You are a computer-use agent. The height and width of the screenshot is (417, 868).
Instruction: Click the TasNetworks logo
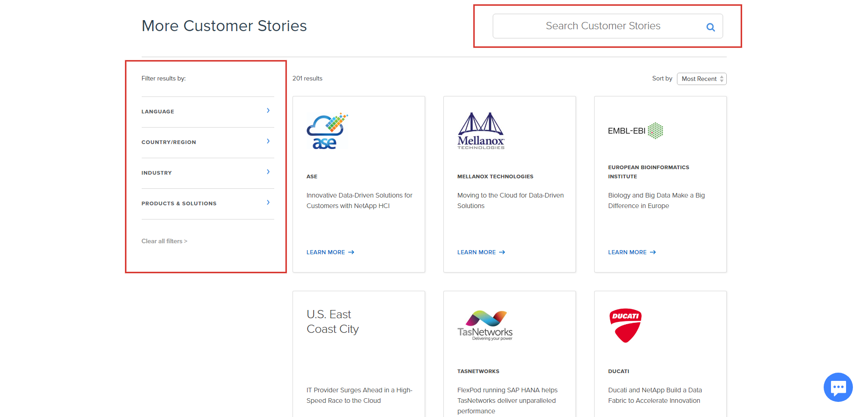pyautogui.click(x=485, y=325)
